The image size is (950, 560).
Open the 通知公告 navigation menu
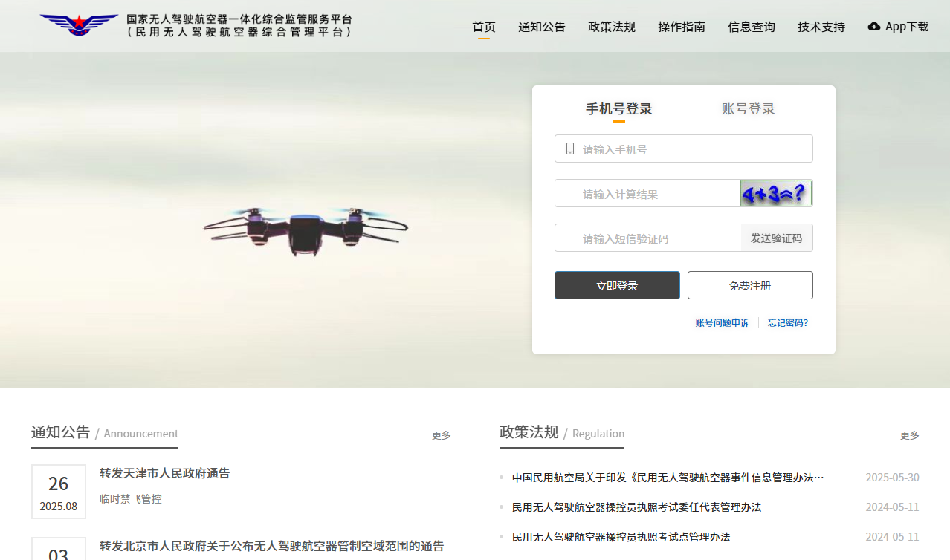(541, 27)
